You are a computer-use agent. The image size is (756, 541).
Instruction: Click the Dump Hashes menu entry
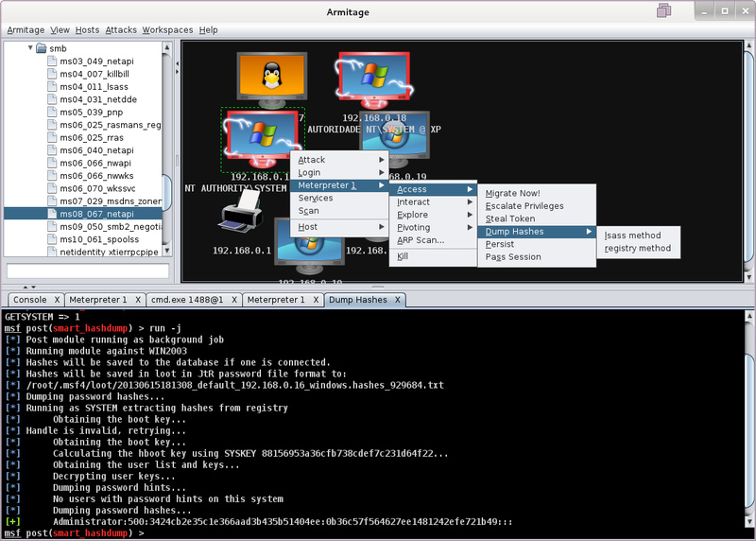(x=537, y=231)
